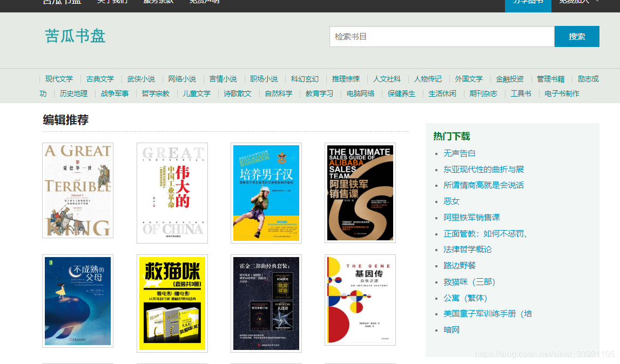Open 所谓情商高就是会说话 hot download link
The image size is (620, 364).
coord(483,185)
